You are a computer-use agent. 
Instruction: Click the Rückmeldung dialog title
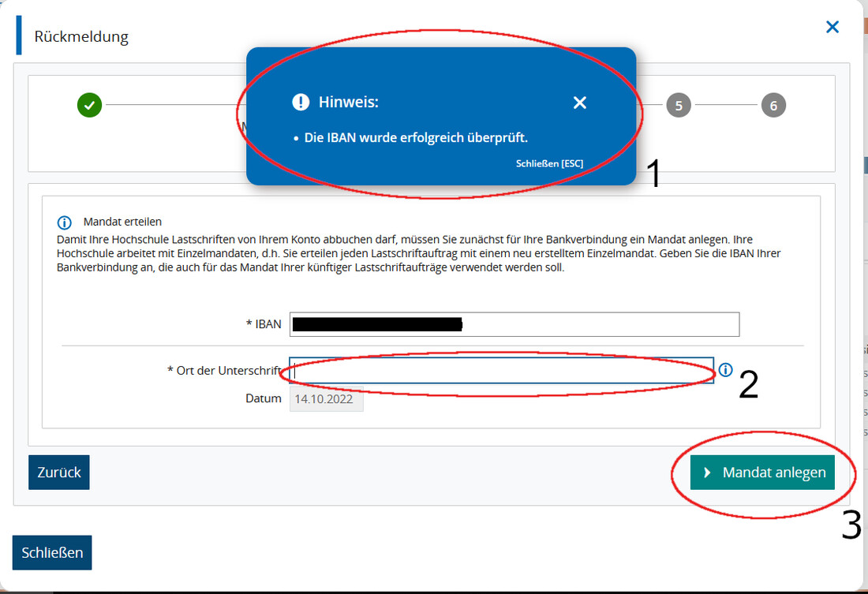(81, 36)
